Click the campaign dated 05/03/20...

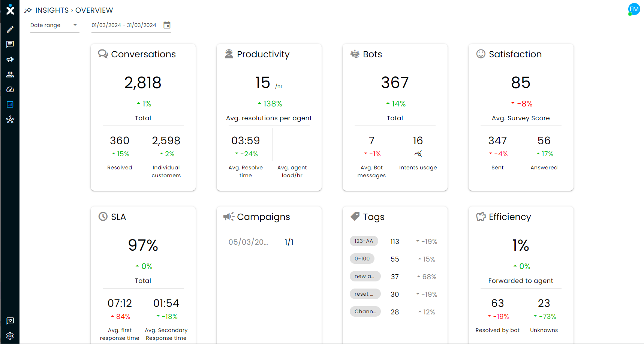coord(248,242)
